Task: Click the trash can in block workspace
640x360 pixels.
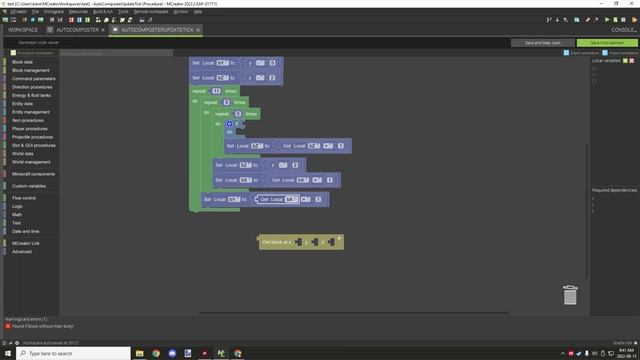Action: pyautogui.click(x=570, y=295)
